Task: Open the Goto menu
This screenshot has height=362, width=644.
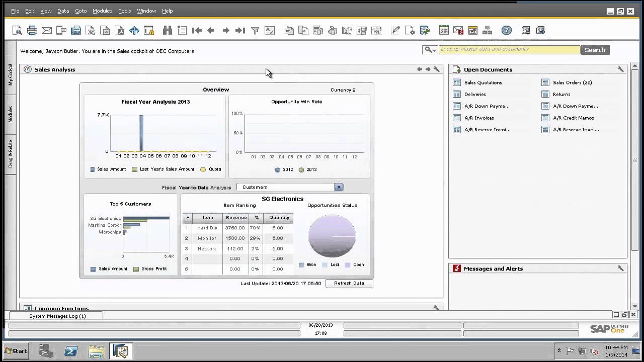Action: (81, 11)
